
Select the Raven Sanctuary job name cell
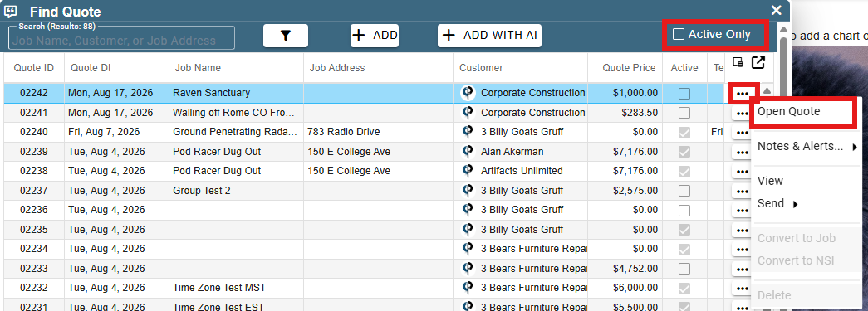point(237,93)
